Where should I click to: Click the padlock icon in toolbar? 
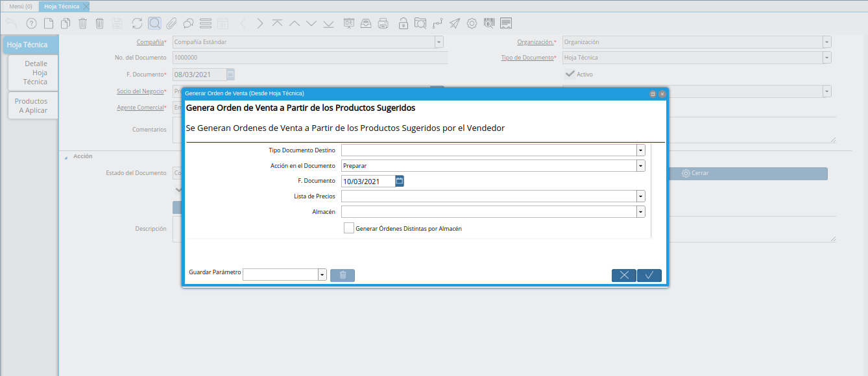(404, 24)
